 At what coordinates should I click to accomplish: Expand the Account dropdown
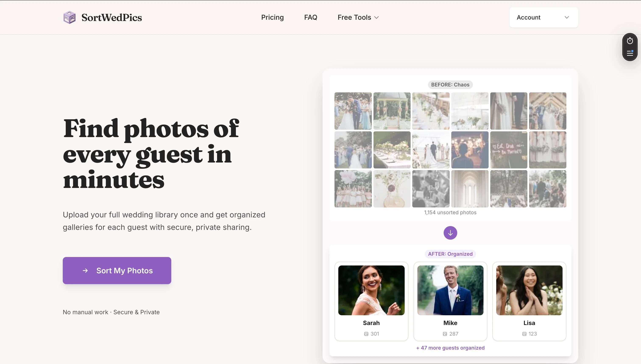tap(543, 17)
